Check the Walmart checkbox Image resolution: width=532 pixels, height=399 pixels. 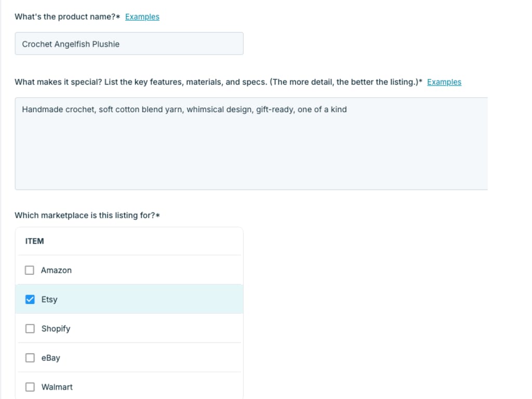tap(30, 386)
